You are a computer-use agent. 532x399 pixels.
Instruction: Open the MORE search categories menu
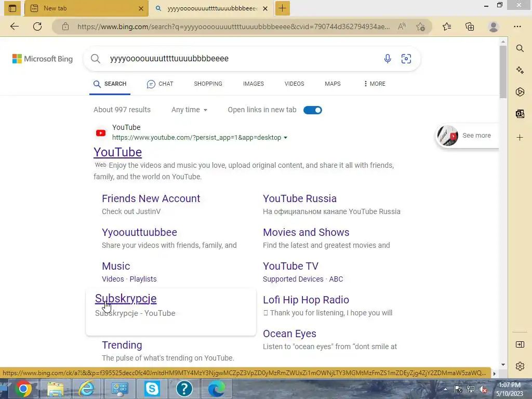click(x=374, y=84)
